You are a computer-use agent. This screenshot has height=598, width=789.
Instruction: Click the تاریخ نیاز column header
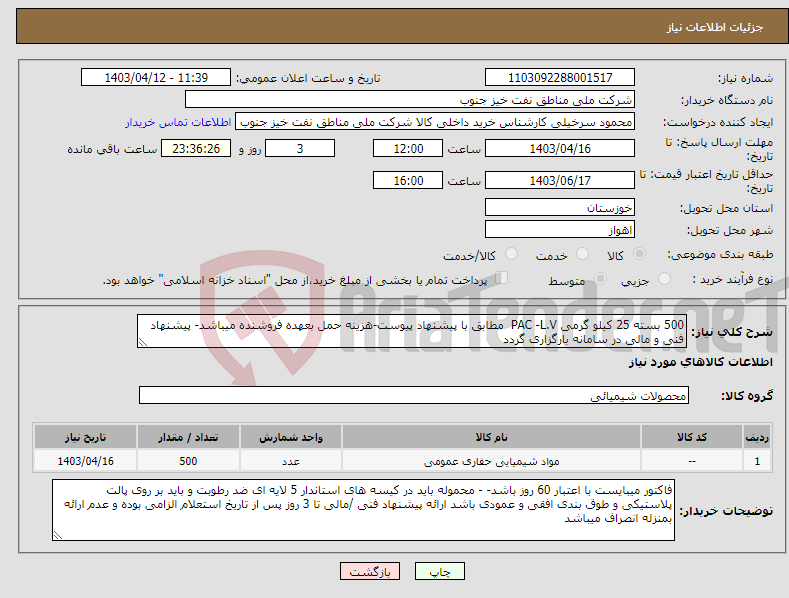(86, 437)
